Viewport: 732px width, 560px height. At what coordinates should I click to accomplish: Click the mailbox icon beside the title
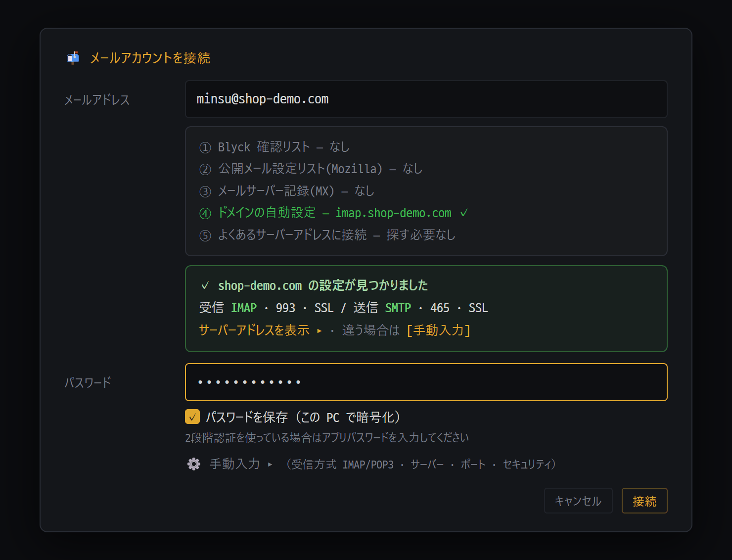point(73,58)
